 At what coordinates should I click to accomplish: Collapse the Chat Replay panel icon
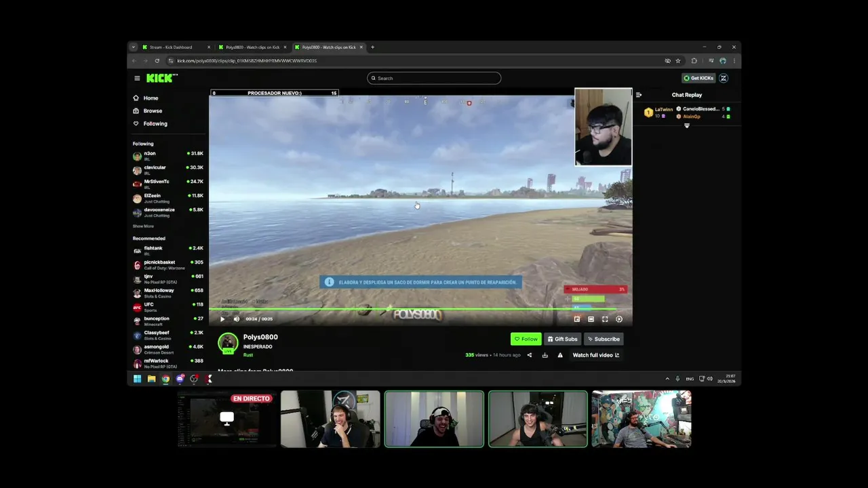tap(639, 95)
